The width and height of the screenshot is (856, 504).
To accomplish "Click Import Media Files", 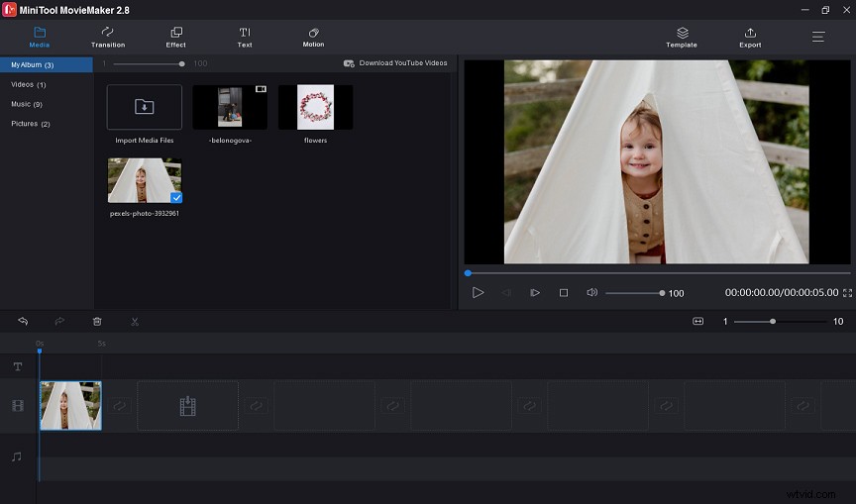I will tap(145, 107).
